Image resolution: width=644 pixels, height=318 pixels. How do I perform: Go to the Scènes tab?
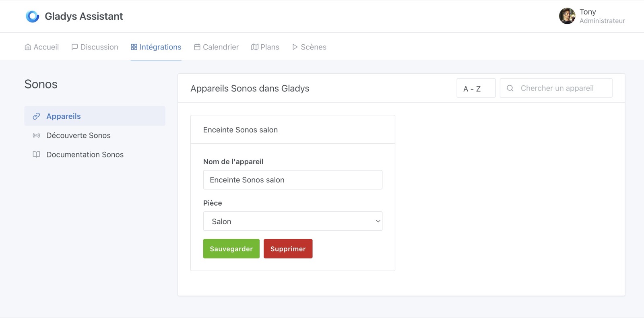click(313, 47)
